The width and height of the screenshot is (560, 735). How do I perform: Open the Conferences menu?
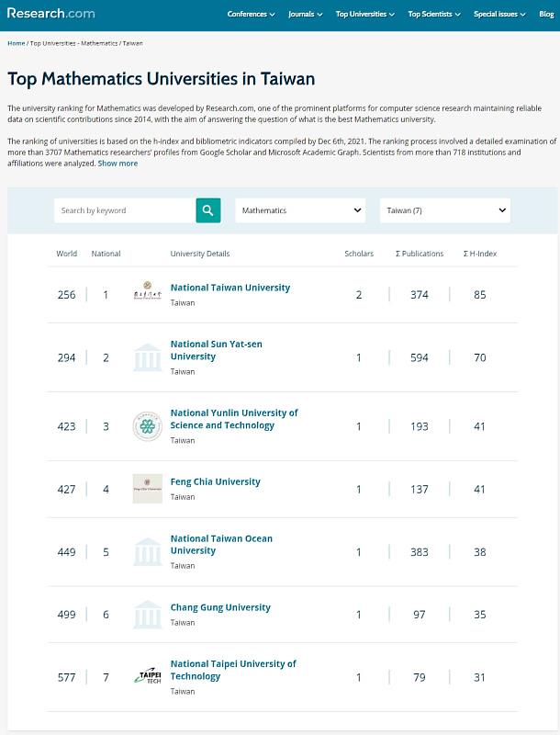point(252,15)
